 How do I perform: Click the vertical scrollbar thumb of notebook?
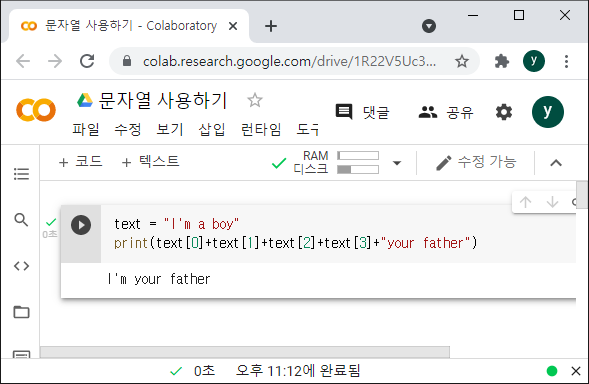pos(582,195)
